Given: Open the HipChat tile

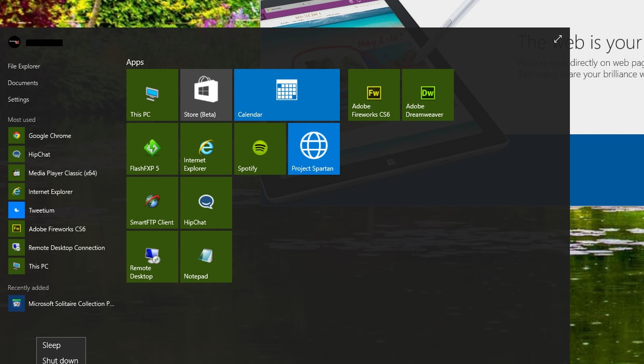Looking at the screenshot, I should pos(206,203).
